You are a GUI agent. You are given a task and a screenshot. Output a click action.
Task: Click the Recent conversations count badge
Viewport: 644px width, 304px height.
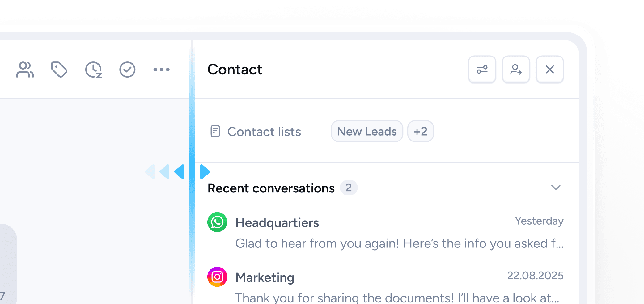coord(349,188)
